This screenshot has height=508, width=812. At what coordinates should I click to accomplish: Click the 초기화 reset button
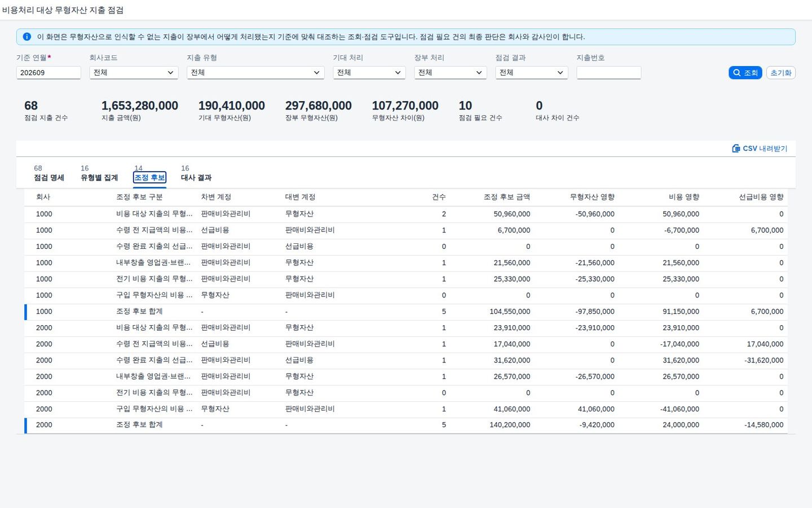click(781, 73)
